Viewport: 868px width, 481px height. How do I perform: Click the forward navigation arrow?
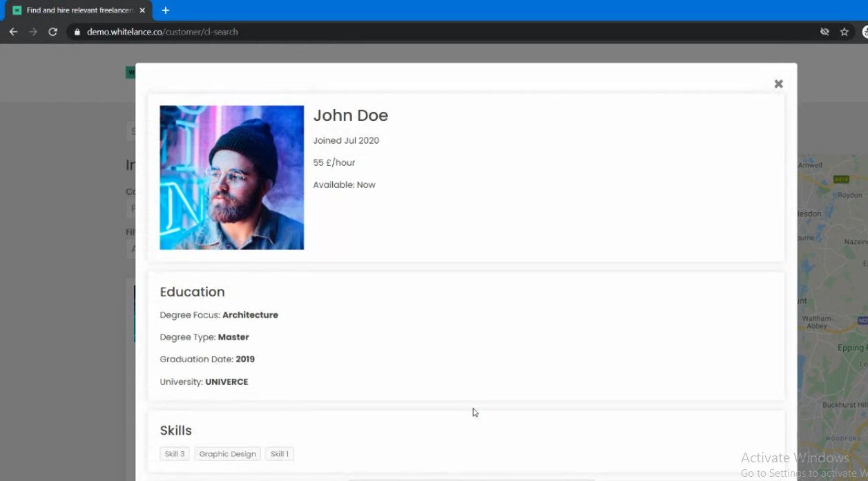(x=33, y=32)
